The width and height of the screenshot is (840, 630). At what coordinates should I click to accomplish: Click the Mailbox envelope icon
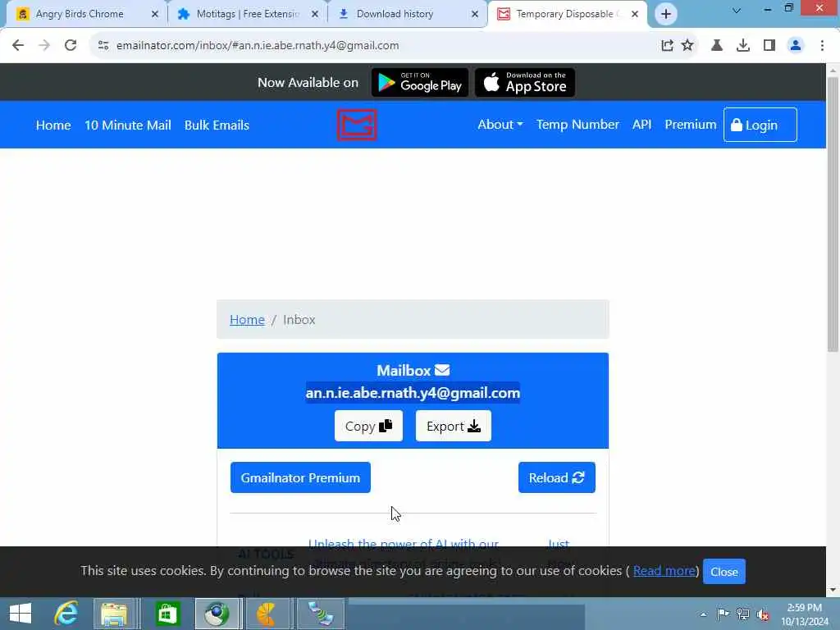[442, 370]
